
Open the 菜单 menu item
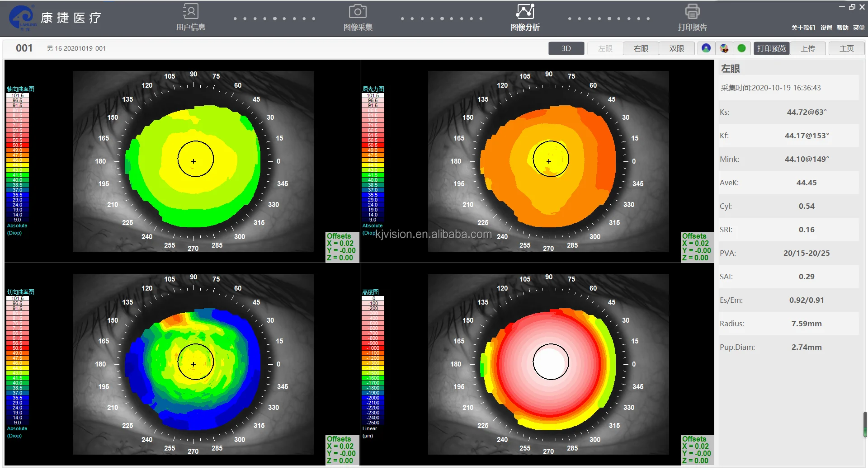coord(859,28)
